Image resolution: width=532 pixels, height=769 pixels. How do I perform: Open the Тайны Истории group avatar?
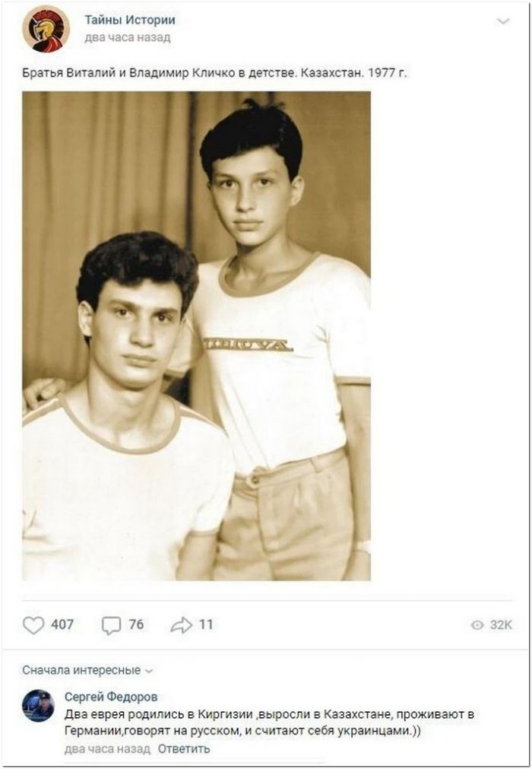[46, 29]
